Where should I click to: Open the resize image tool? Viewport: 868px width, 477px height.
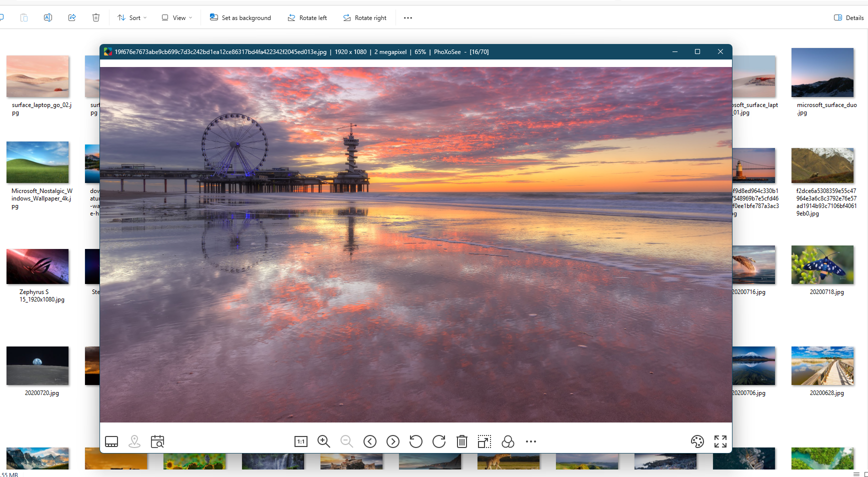[484, 441]
